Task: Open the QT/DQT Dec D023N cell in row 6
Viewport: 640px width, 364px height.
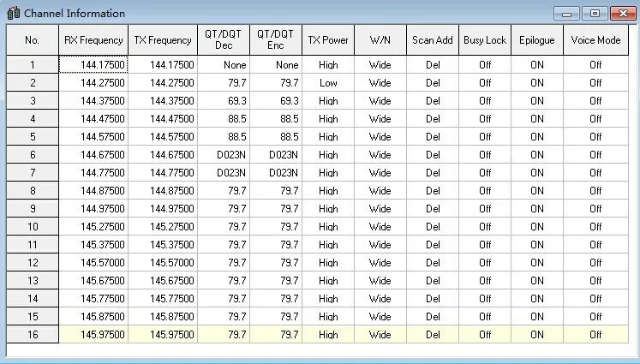Action: (224, 155)
